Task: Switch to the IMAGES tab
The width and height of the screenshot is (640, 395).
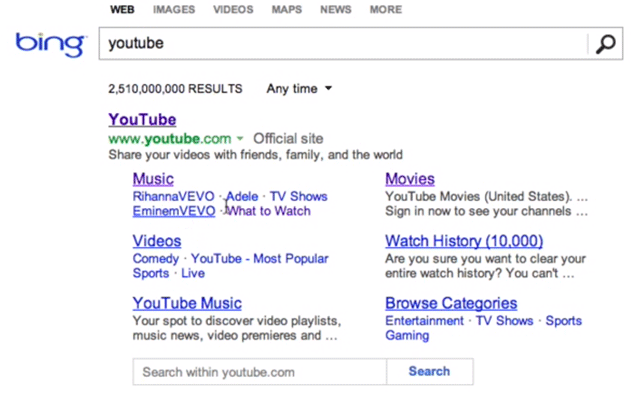Action: [174, 9]
